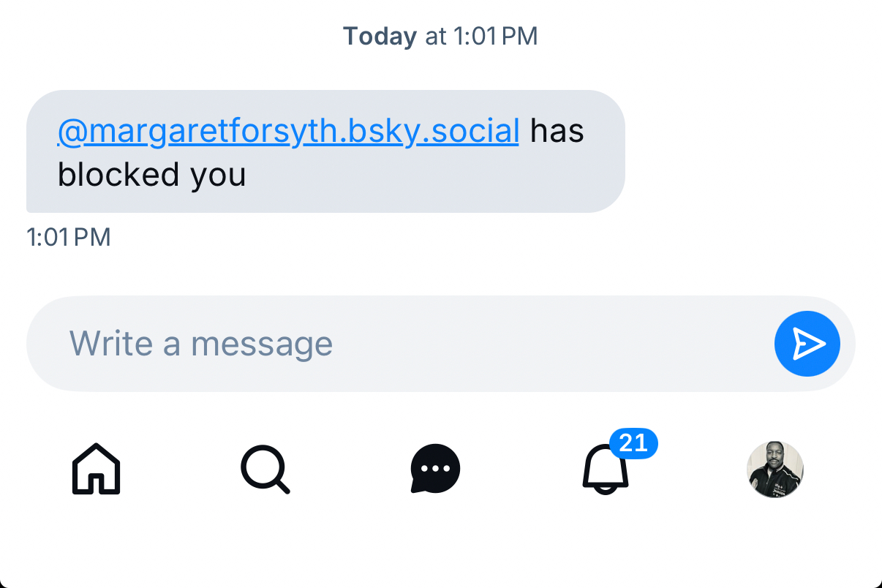Click the word 'blocked you' in the bubble
This screenshot has height=588, width=882.
click(151, 175)
